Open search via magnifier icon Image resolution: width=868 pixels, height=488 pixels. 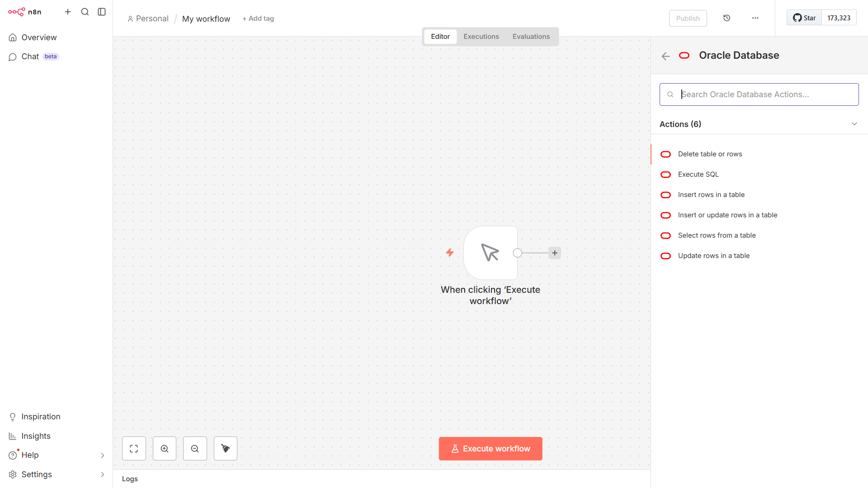85,12
